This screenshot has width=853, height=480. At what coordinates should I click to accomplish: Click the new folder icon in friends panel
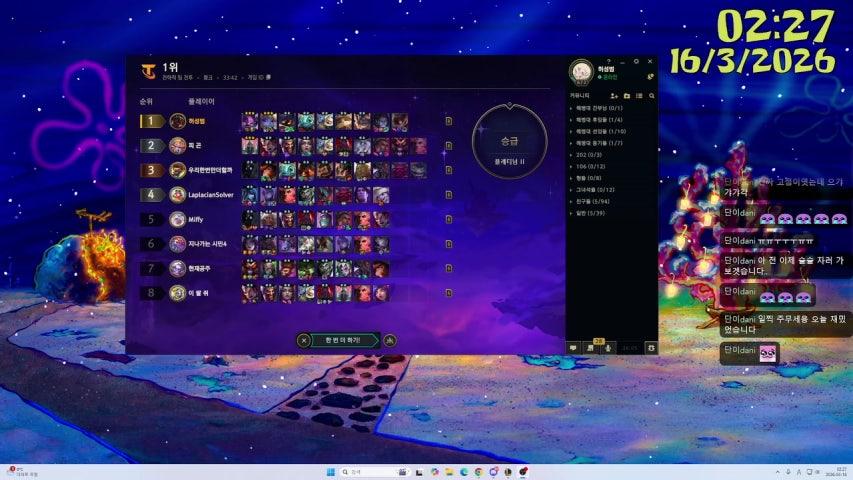[x=627, y=96]
